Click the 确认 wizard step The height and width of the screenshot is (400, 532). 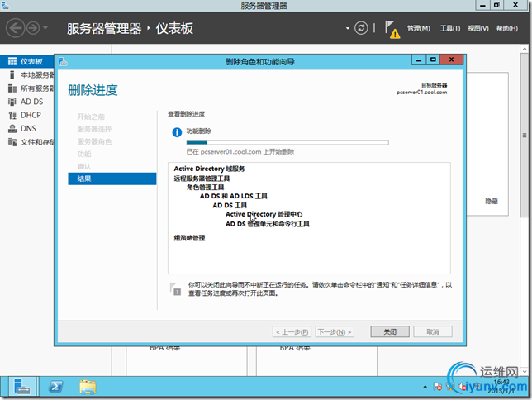83,166
